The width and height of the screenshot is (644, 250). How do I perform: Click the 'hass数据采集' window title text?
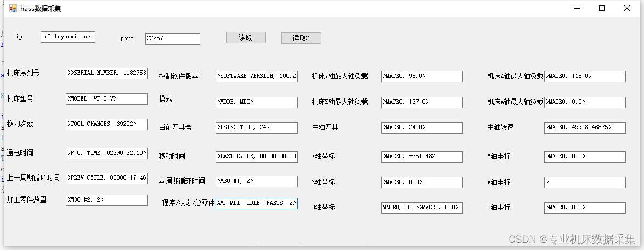point(41,8)
